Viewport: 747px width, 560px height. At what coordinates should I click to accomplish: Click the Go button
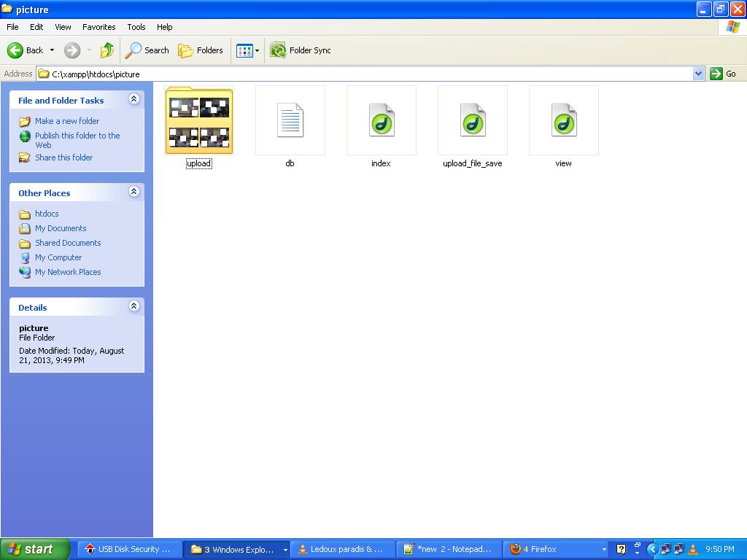click(x=724, y=74)
